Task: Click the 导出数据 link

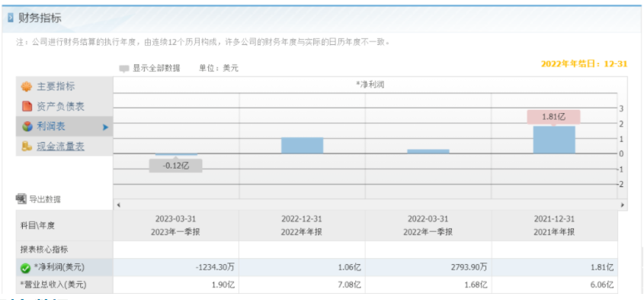Action: 45,199
